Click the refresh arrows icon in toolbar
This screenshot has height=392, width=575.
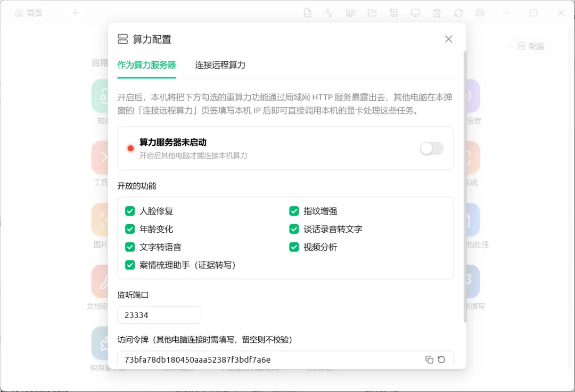[458, 13]
